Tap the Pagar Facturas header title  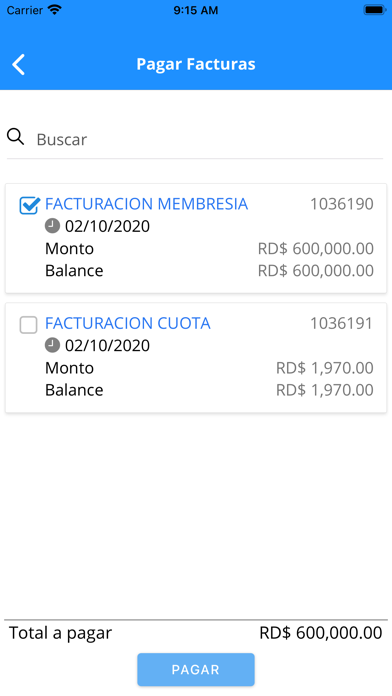coord(196,64)
